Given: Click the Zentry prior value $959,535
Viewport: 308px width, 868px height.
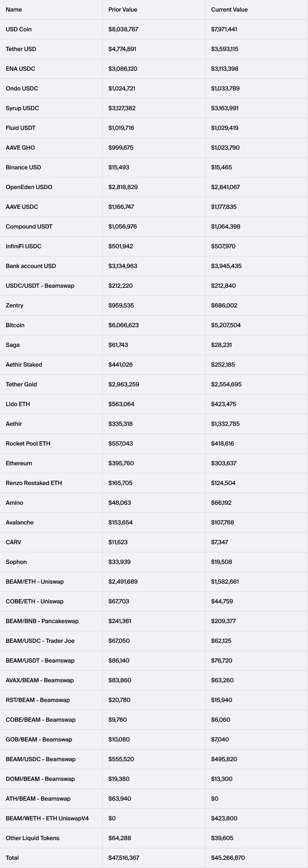Looking at the screenshot, I should (x=121, y=306).
